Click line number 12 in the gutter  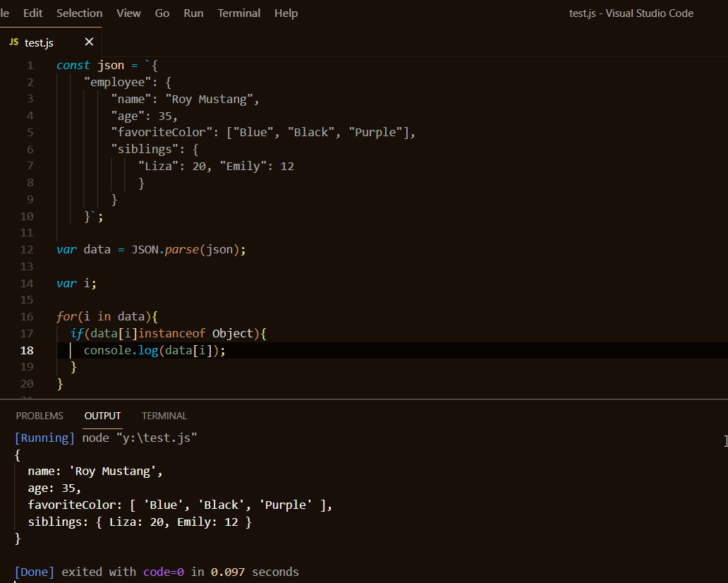27,249
